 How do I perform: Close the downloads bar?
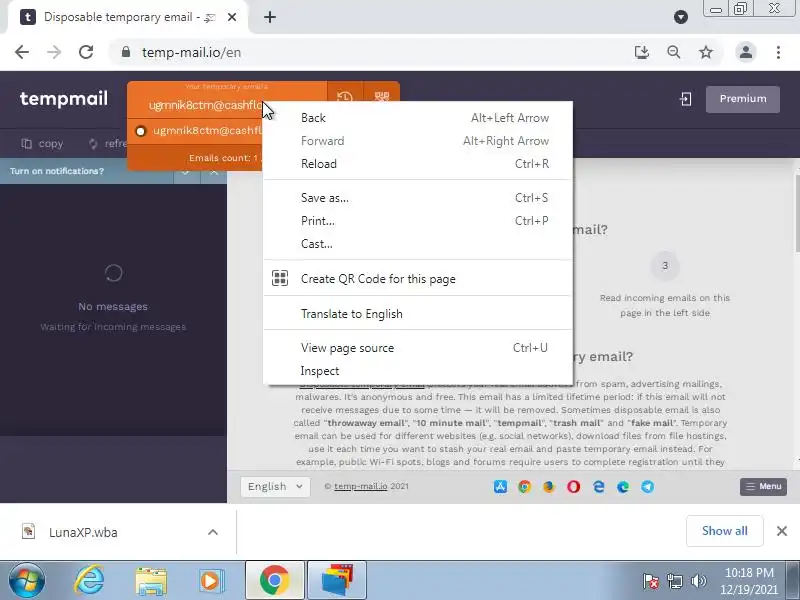pyautogui.click(x=782, y=531)
